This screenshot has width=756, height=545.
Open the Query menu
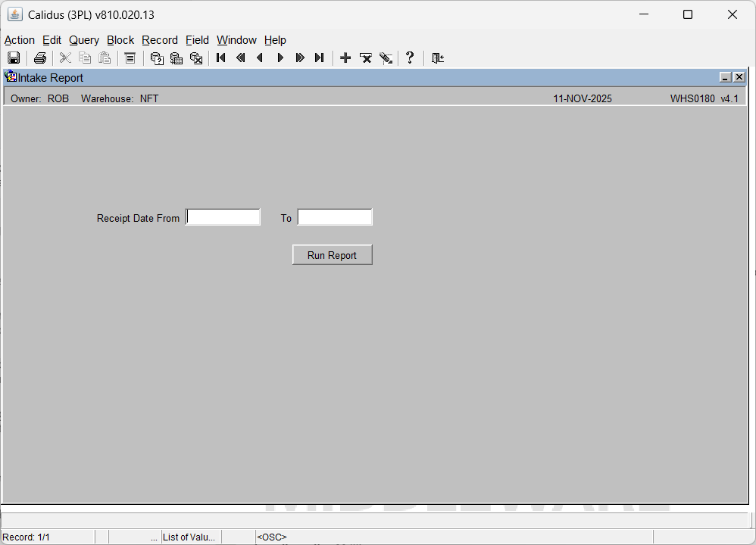(84, 40)
